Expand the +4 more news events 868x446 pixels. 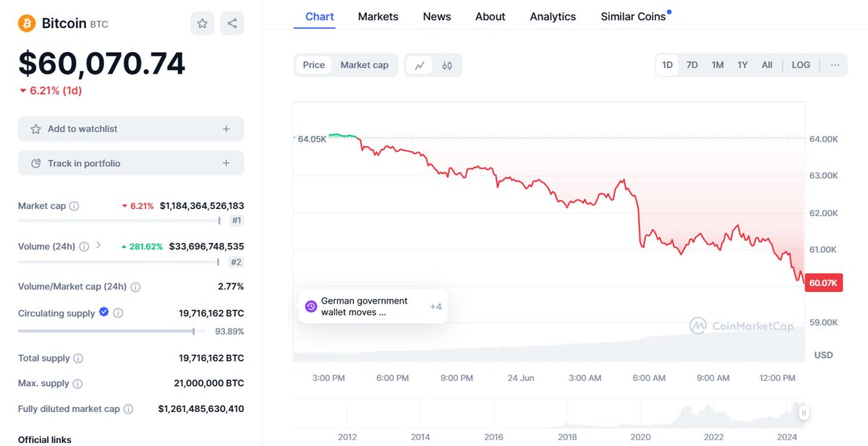pos(435,306)
